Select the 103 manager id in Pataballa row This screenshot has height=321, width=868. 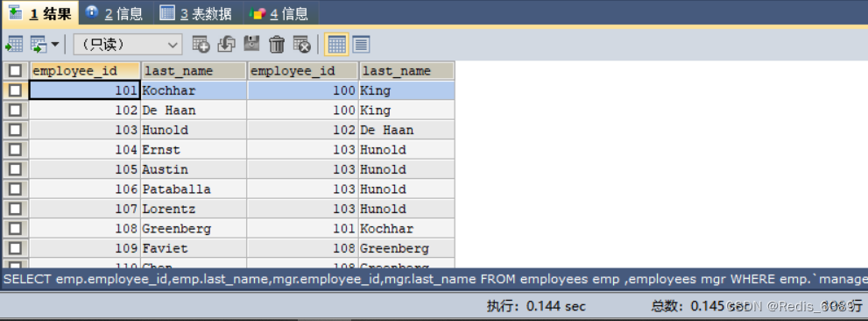click(x=302, y=189)
